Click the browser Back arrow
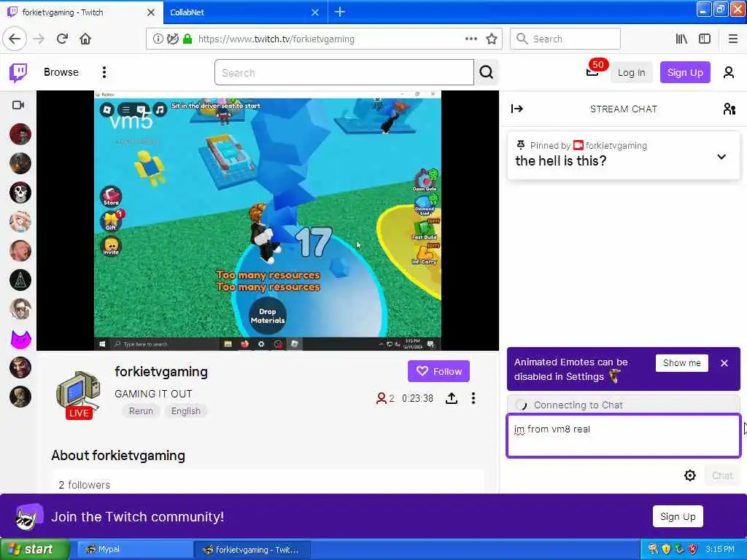The height and width of the screenshot is (560, 747). [x=15, y=39]
